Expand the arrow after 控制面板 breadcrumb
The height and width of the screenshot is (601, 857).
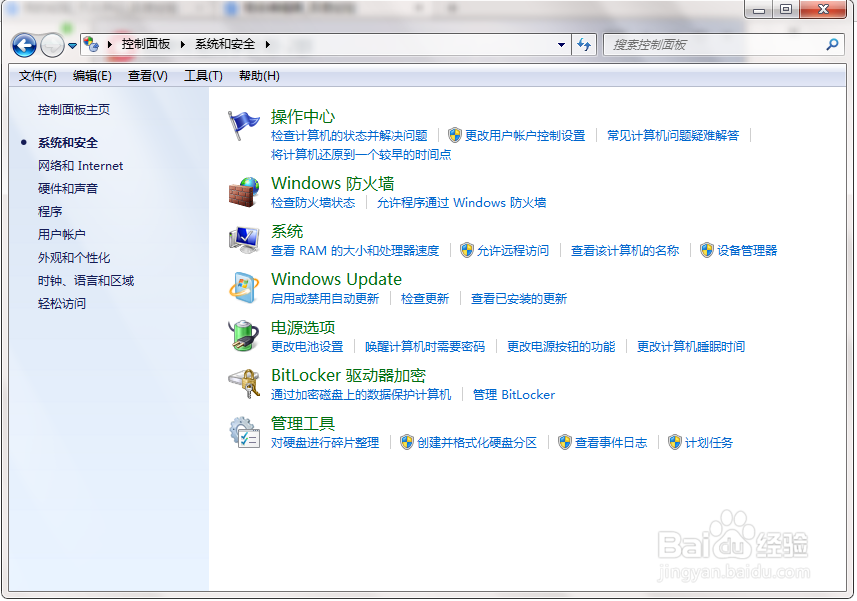pos(183,44)
